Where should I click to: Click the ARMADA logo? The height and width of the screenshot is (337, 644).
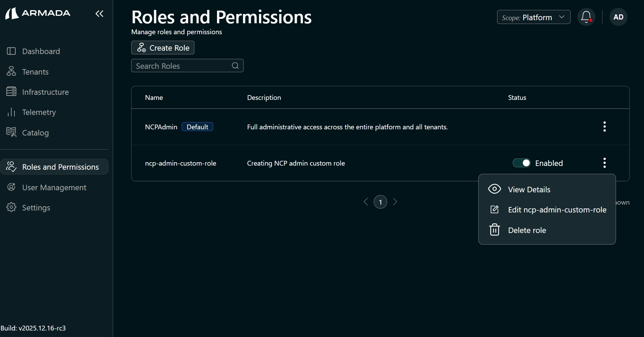click(x=38, y=13)
